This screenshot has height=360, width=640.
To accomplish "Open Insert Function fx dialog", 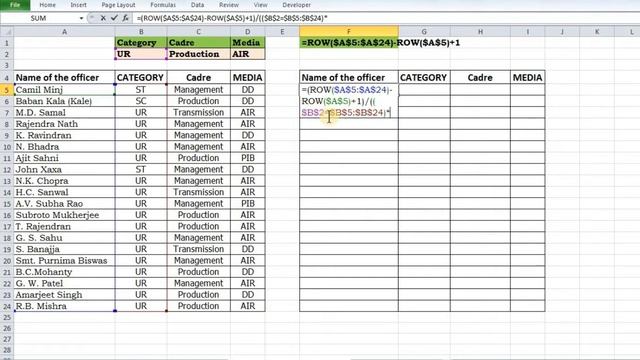I will coord(125,18).
